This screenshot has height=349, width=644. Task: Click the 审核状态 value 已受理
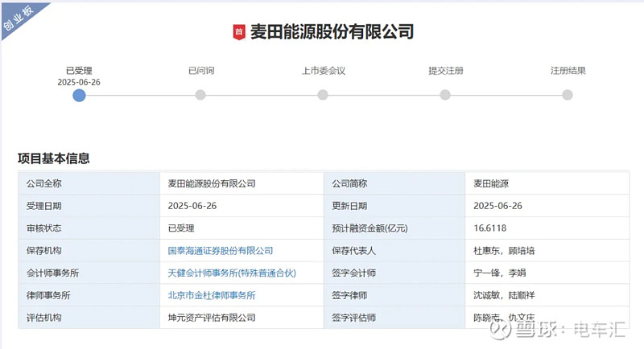181,228
